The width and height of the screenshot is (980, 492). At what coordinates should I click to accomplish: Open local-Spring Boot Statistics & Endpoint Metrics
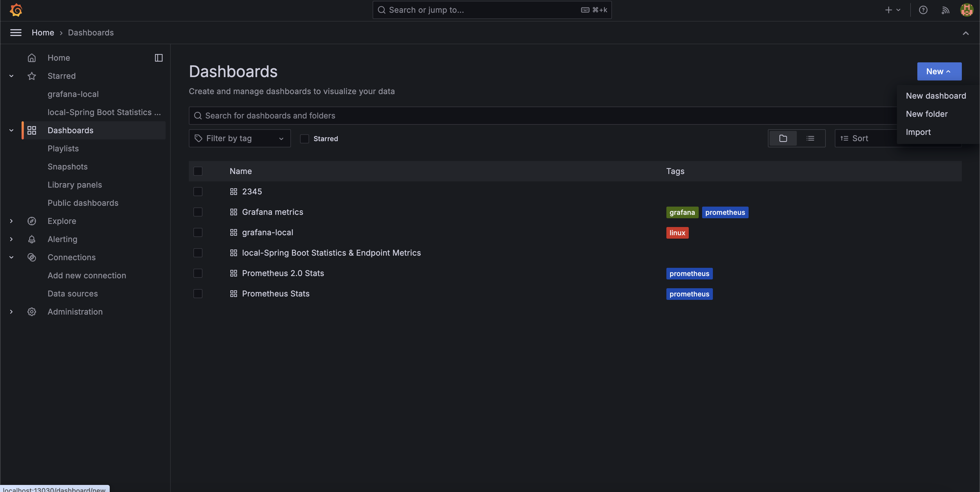[x=331, y=253]
